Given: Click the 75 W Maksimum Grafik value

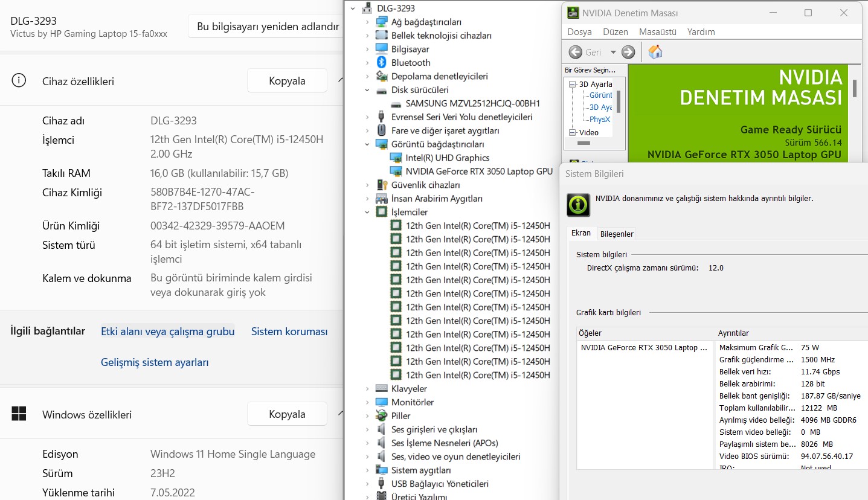Looking at the screenshot, I should click(x=810, y=348).
